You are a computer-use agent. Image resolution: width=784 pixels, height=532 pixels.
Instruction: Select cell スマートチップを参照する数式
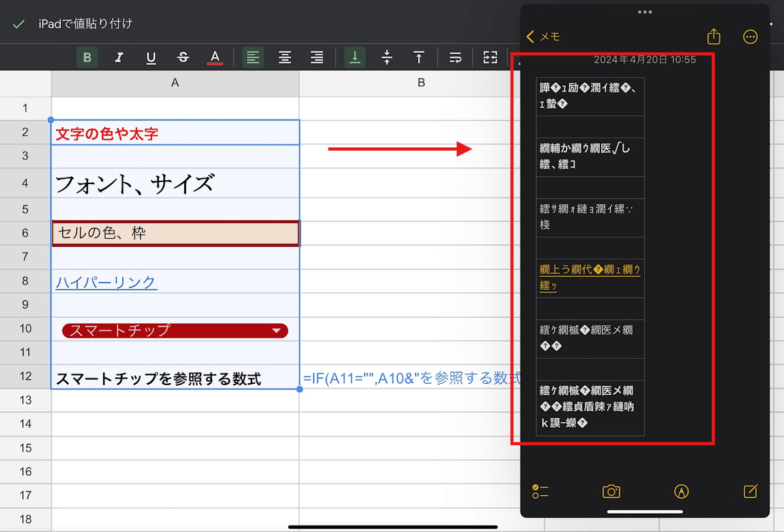point(175,378)
